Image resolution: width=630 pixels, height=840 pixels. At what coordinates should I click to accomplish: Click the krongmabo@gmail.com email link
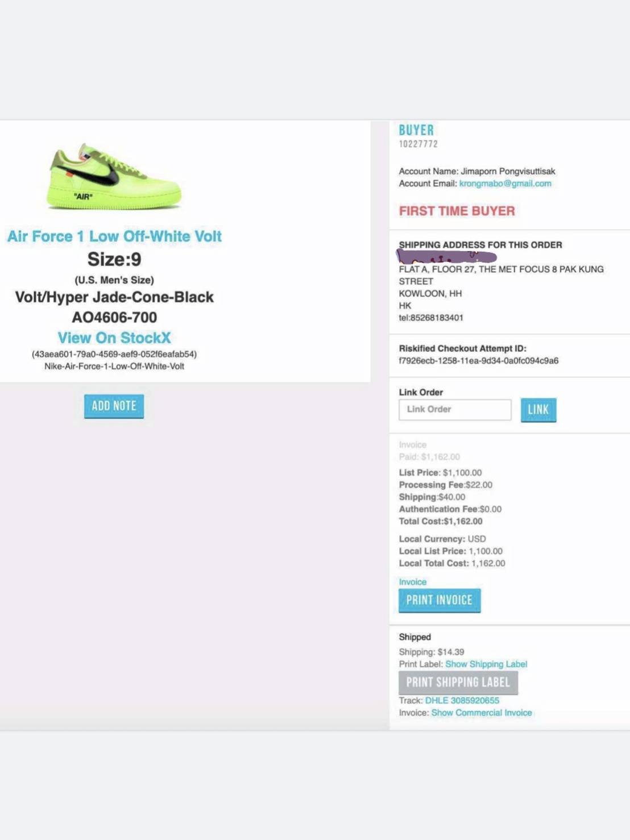point(505,184)
